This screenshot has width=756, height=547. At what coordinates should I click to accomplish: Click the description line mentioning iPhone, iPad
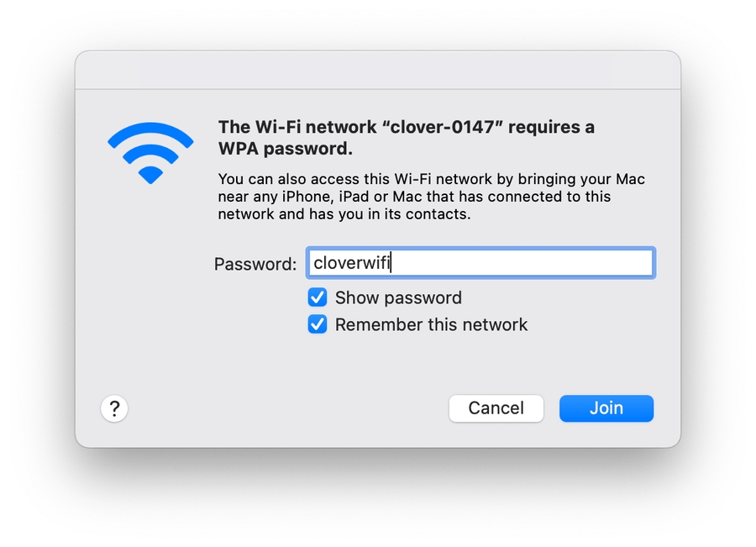pos(414,197)
